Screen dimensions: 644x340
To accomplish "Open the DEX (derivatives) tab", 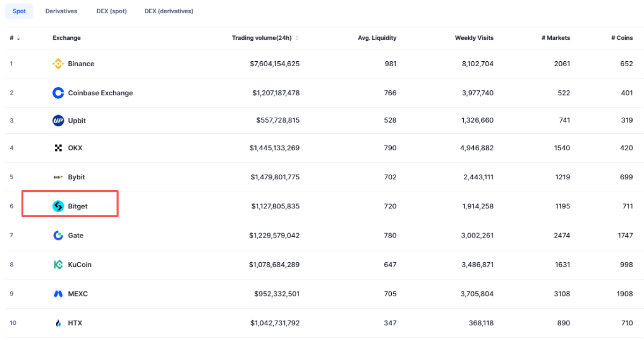I will click(x=169, y=11).
